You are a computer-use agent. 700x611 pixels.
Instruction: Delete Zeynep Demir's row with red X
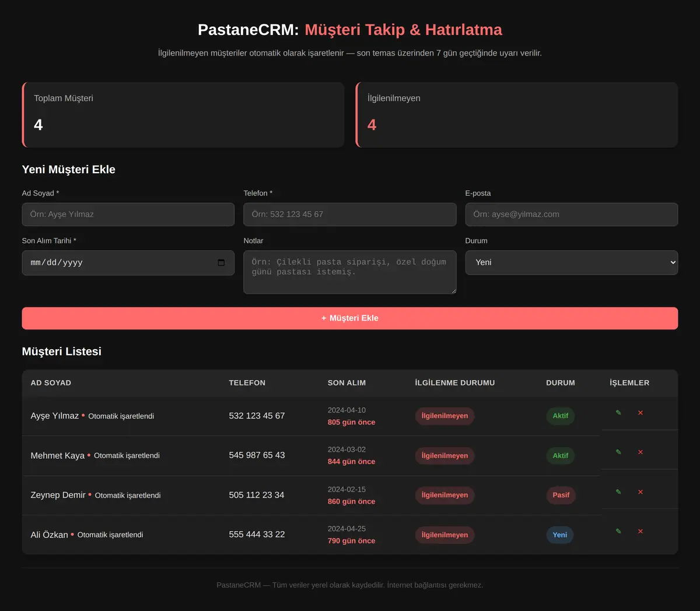640,492
